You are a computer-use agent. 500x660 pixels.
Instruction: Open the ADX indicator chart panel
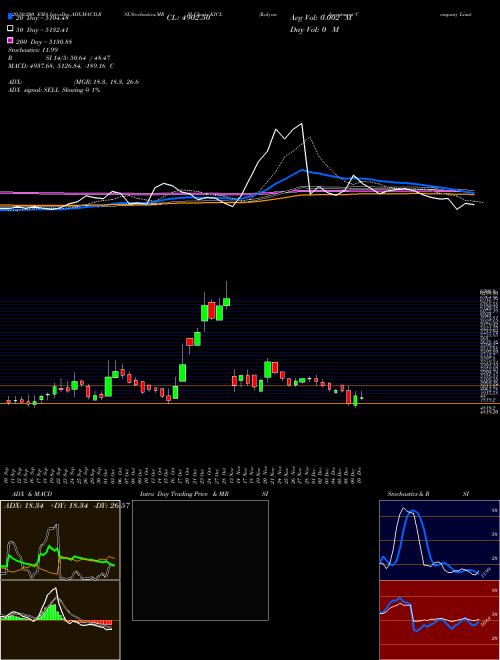coord(60,540)
